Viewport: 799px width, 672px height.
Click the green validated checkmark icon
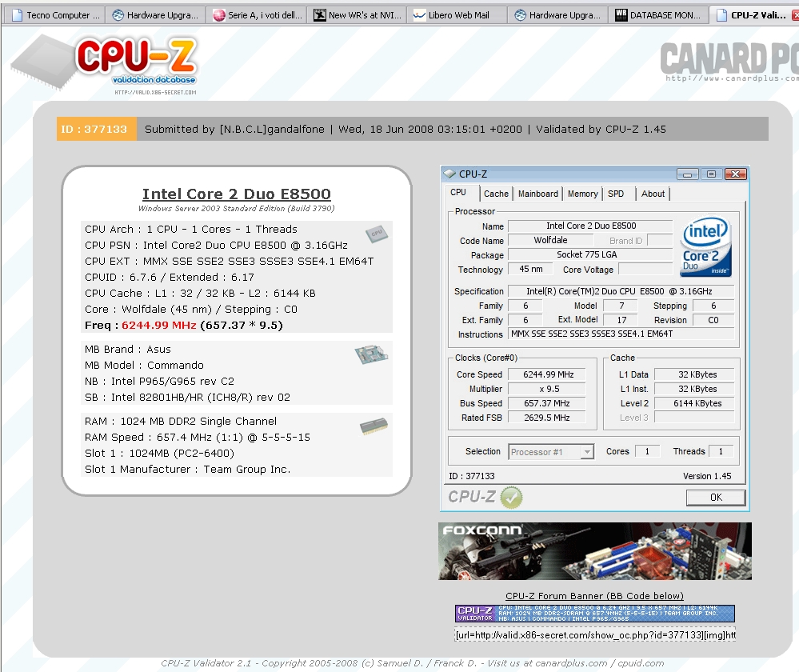pyautogui.click(x=511, y=497)
